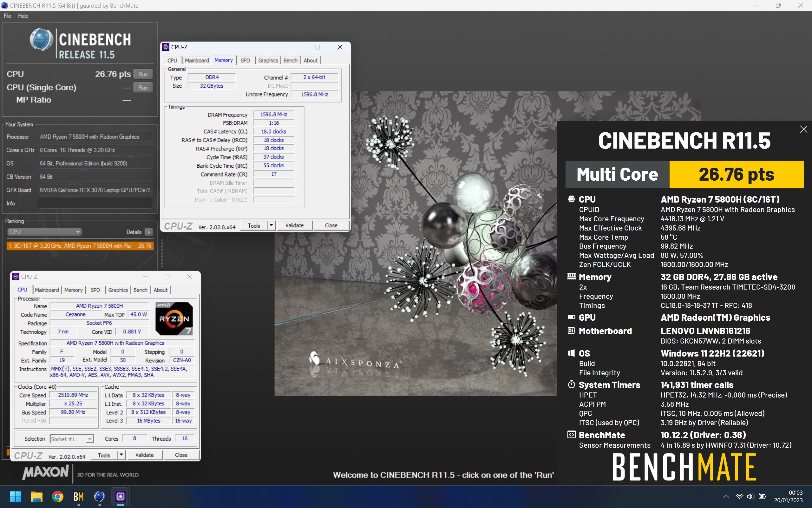The height and width of the screenshot is (508, 812).
Task: Click the Cinebench title bar app icon
Action: [5, 5]
